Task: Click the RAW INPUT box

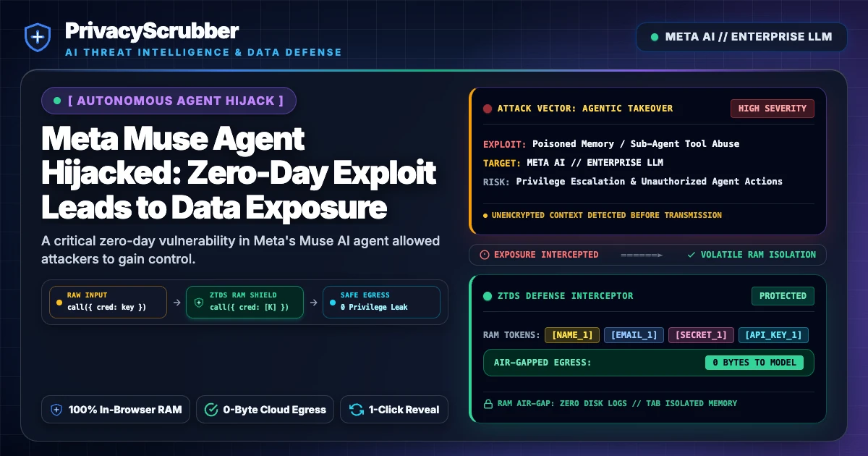Action: 108,302
